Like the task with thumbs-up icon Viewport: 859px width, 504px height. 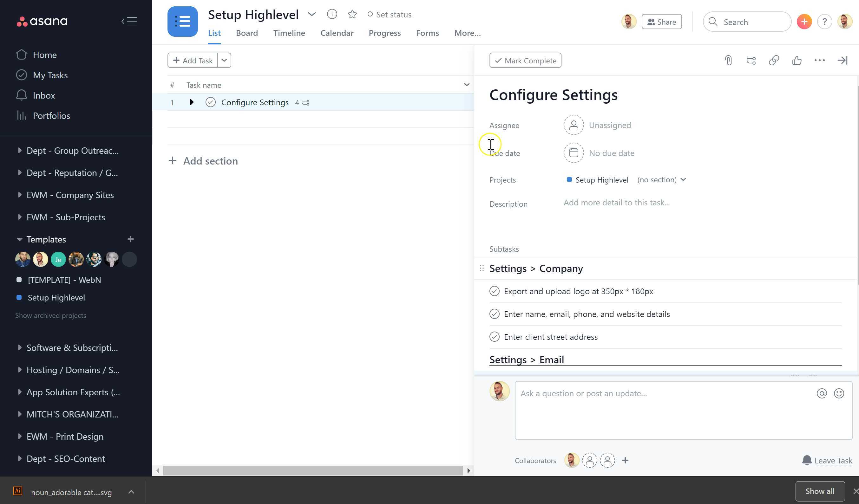coord(797,60)
